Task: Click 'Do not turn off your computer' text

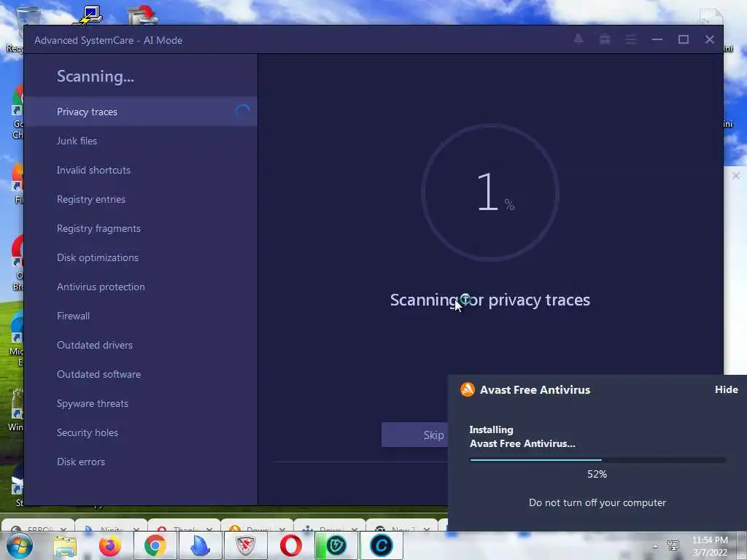Action: tap(597, 503)
